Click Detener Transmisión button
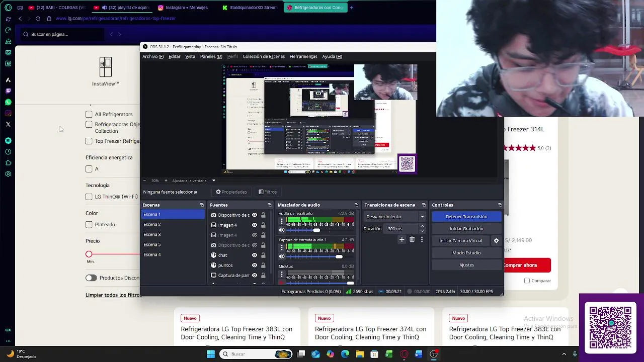The height and width of the screenshot is (362, 644). click(x=466, y=217)
